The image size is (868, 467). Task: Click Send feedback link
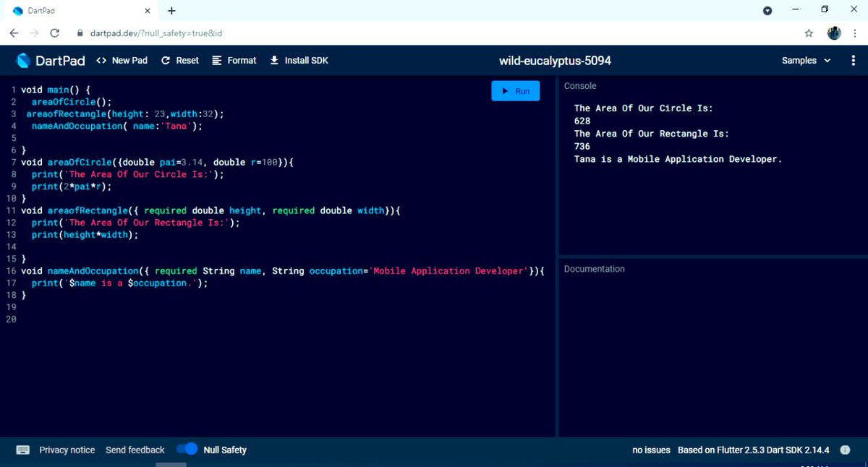click(135, 450)
